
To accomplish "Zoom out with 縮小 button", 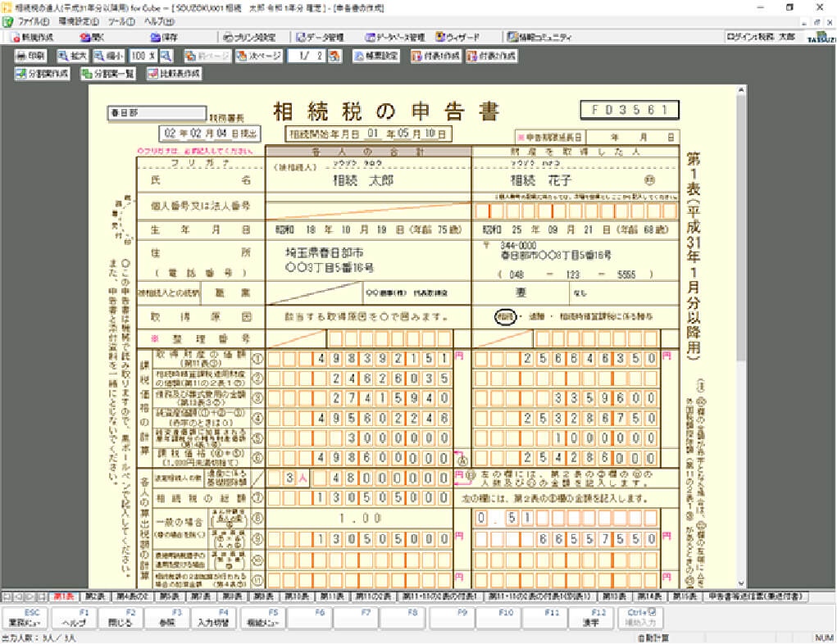I will point(109,56).
